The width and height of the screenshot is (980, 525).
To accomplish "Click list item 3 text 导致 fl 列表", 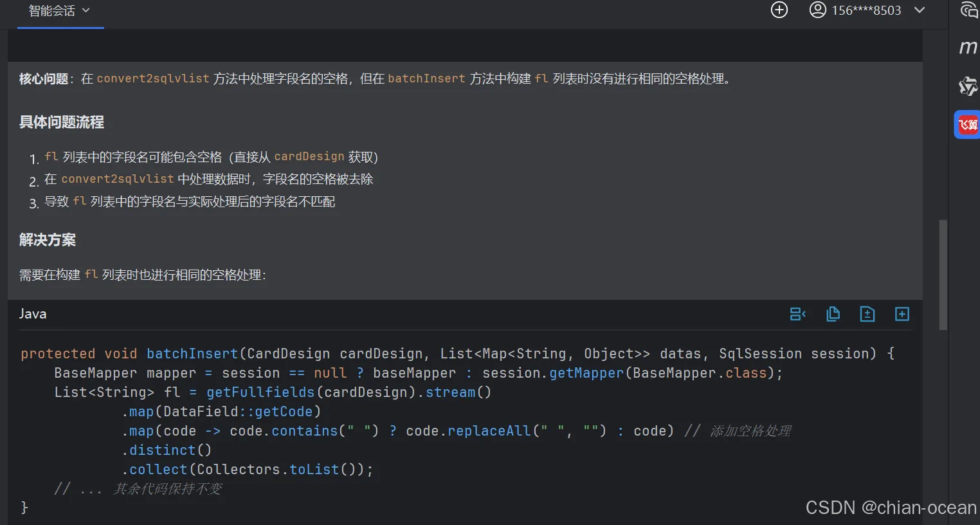I will coord(190,202).
